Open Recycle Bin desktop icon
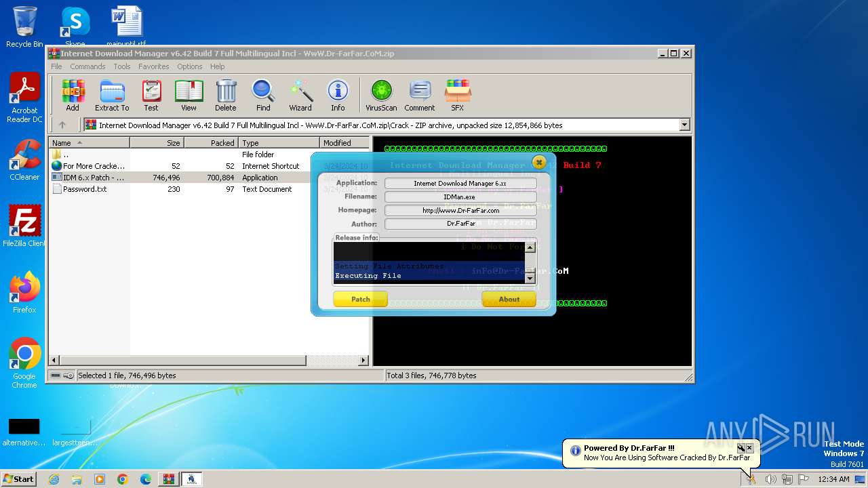The image size is (868, 488). [24, 27]
